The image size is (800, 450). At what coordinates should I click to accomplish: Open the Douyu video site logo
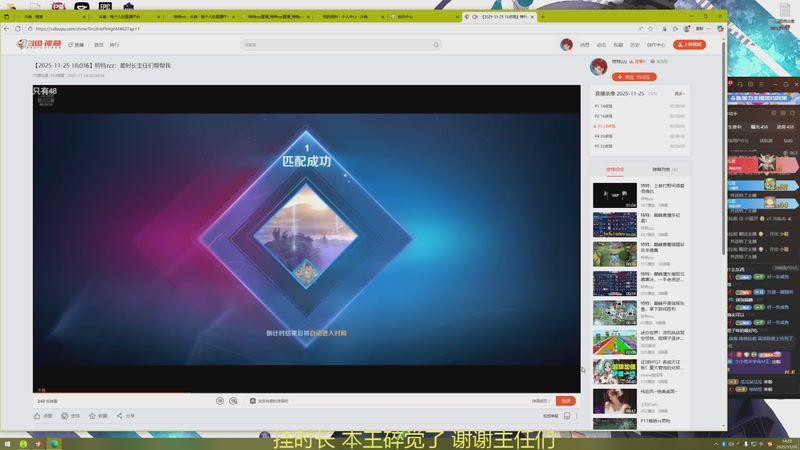point(39,45)
